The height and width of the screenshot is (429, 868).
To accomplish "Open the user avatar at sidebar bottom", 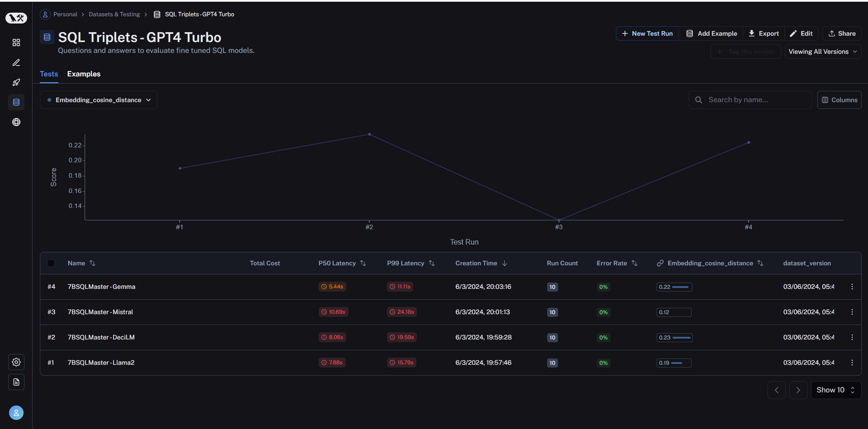I will click(16, 413).
